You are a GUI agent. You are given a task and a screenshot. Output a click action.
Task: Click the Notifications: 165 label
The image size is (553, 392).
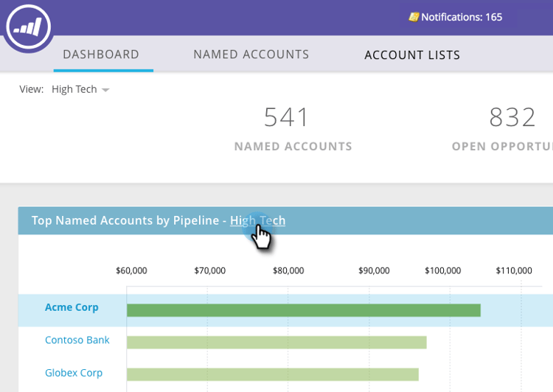[462, 17]
